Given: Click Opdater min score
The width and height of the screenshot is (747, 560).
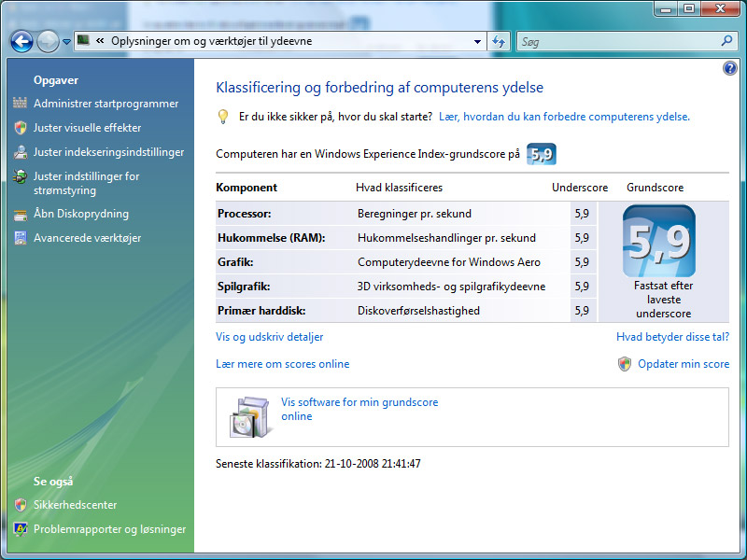Looking at the screenshot, I should (684, 364).
